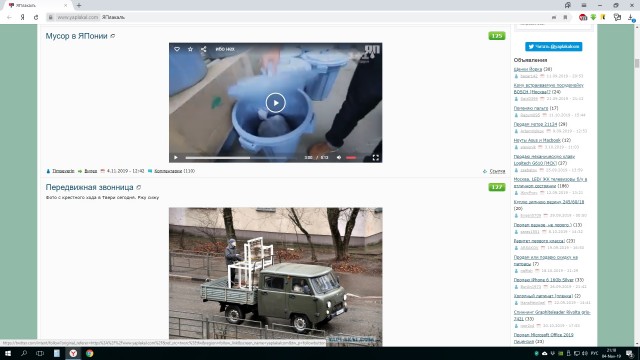640x360 pixels.
Task: Click the green rating badge showing 125
Action: coord(497,36)
